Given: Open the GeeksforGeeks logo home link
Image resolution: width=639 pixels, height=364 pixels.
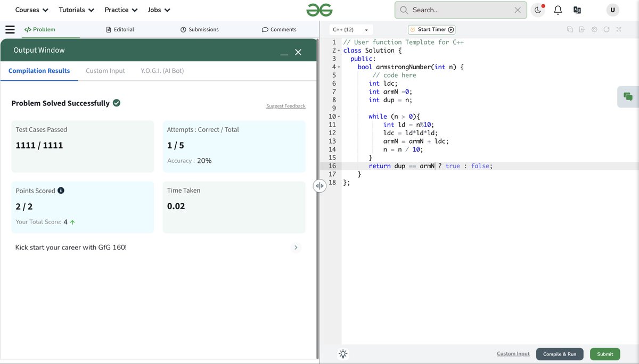Looking at the screenshot, I should 319,10.
